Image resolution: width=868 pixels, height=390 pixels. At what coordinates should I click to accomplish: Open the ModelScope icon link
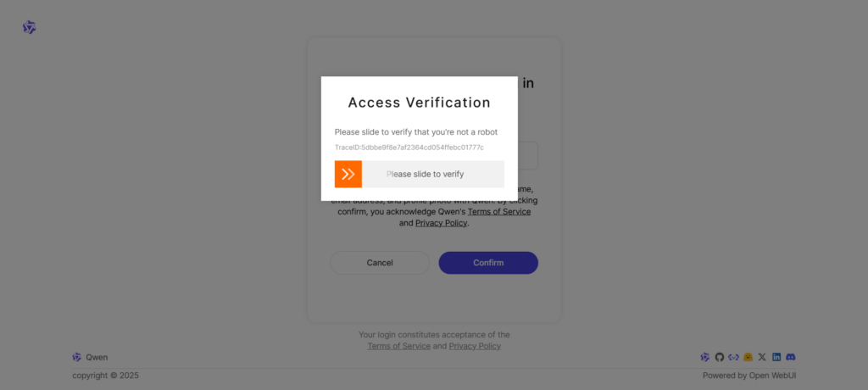click(x=734, y=357)
